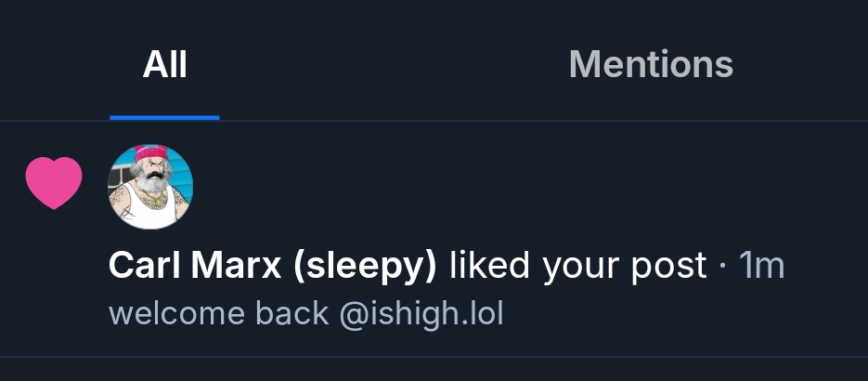Open the Carl Marx (sleepy) profile name
The height and width of the screenshot is (381, 868).
tap(273, 266)
